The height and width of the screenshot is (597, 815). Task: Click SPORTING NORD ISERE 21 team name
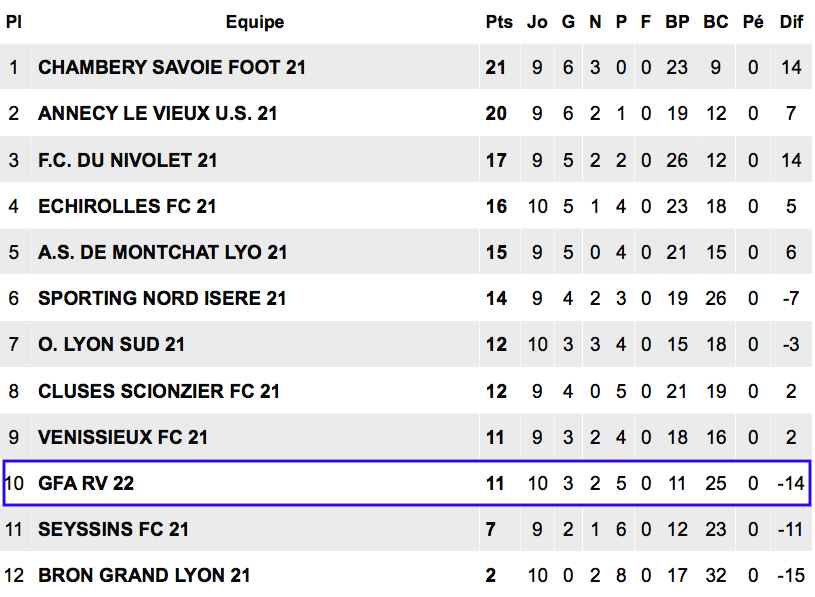click(x=162, y=299)
